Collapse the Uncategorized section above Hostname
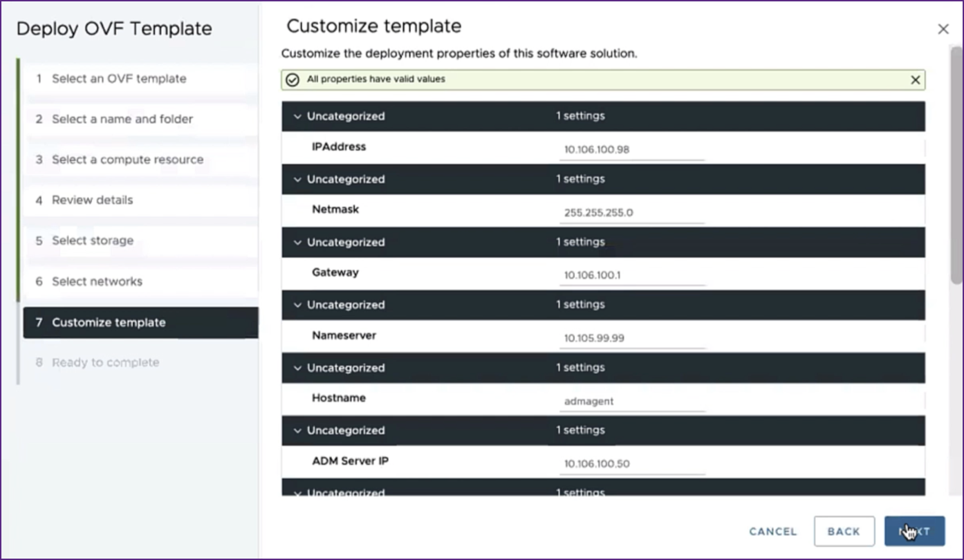This screenshot has height=560, width=964. click(x=298, y=368)
